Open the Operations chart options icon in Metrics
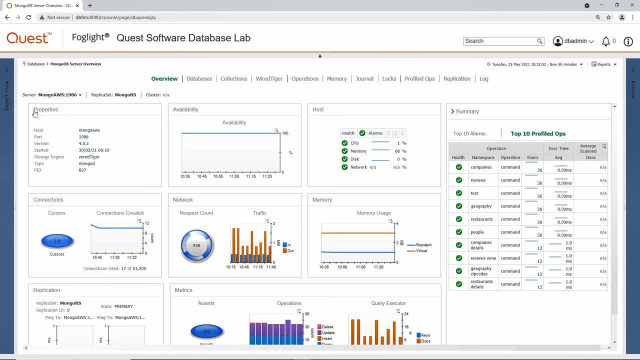The image size is (640, 360). point(299,311)
